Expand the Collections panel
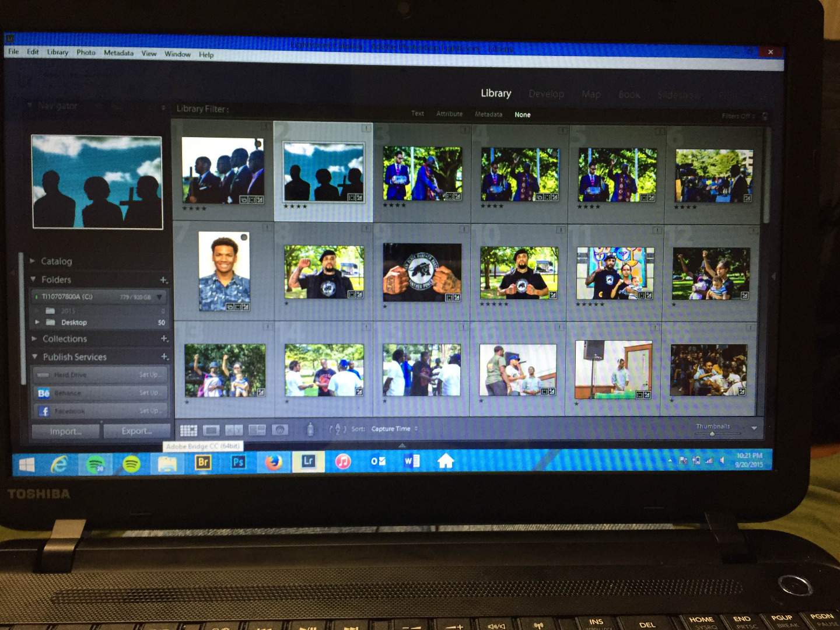This screenshot has width=840, height=630. click(34, 338)
